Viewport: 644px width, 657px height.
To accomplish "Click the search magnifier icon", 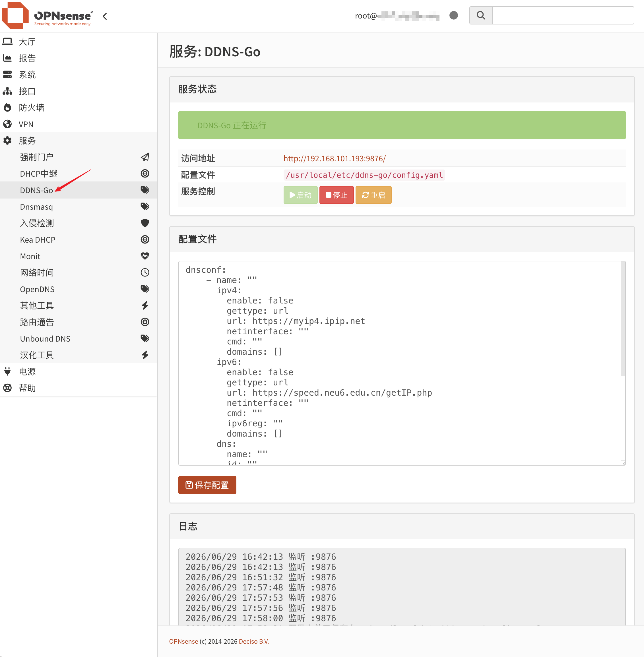I will coord(481,15).
